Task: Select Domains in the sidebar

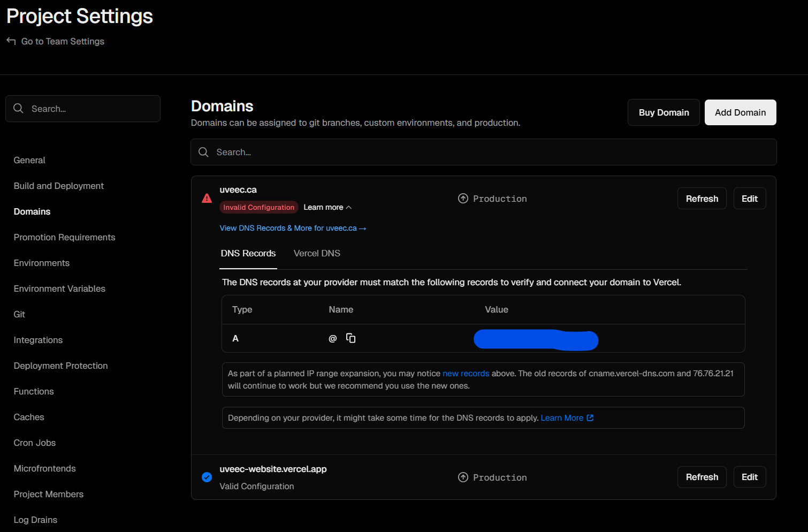Action: [x=32, y=212]
